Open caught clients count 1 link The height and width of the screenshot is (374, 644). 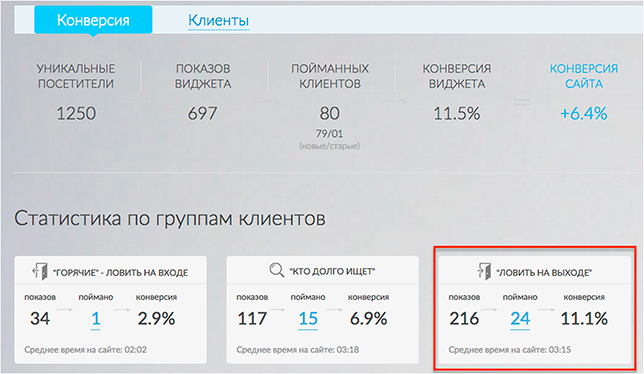(x=96, y=319)
